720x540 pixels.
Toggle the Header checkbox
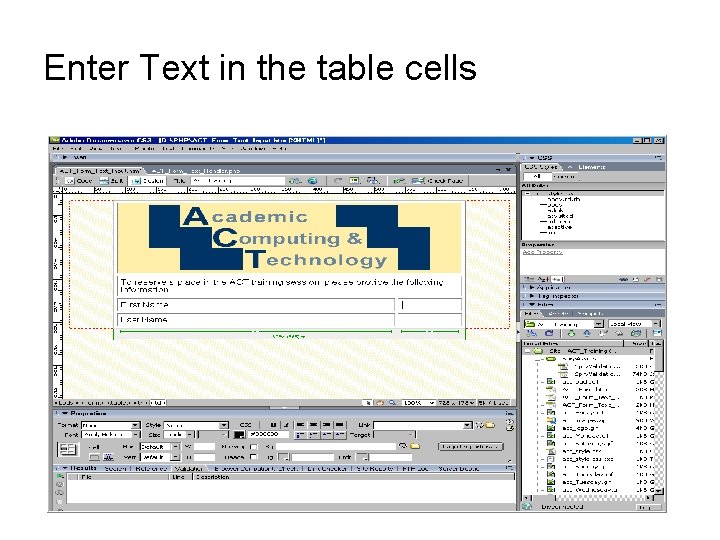(253, 457)
